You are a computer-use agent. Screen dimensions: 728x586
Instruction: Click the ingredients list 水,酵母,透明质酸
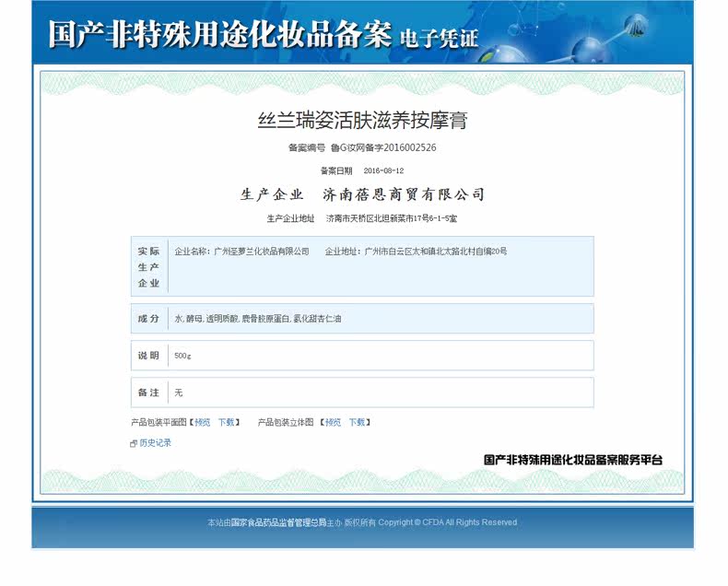(258, 319)
